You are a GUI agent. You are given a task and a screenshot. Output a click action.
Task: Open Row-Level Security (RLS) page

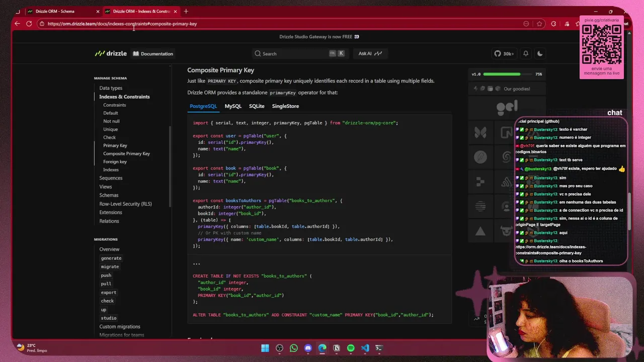pyautogui.click(x=125, y=204)
